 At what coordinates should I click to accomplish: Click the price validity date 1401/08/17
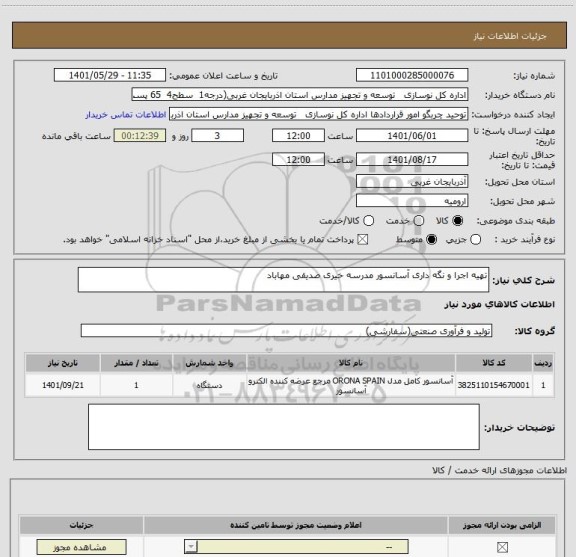click(412, 160)
